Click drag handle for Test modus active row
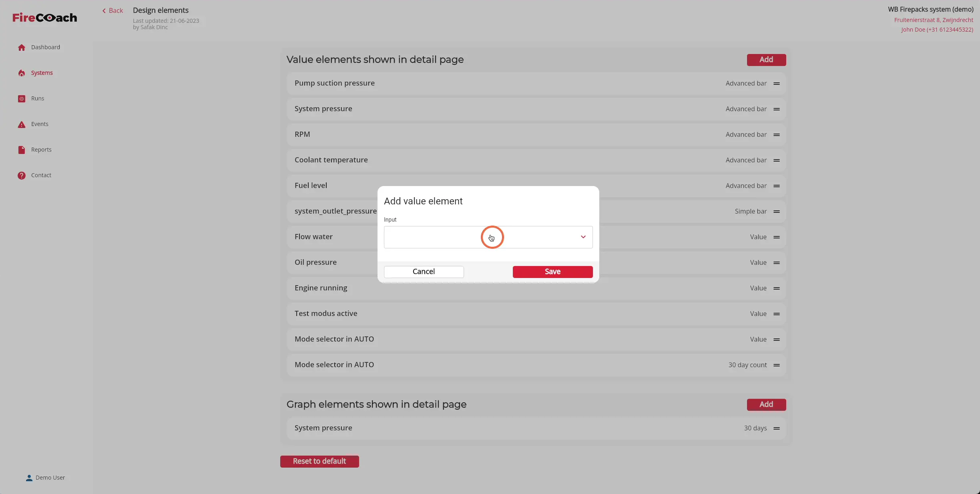This screenshot has height=494, width=980. click(x=777, y=314)
